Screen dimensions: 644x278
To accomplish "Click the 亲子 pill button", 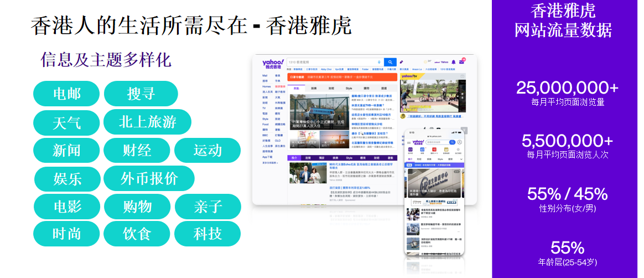I will (x=208, y=207).
